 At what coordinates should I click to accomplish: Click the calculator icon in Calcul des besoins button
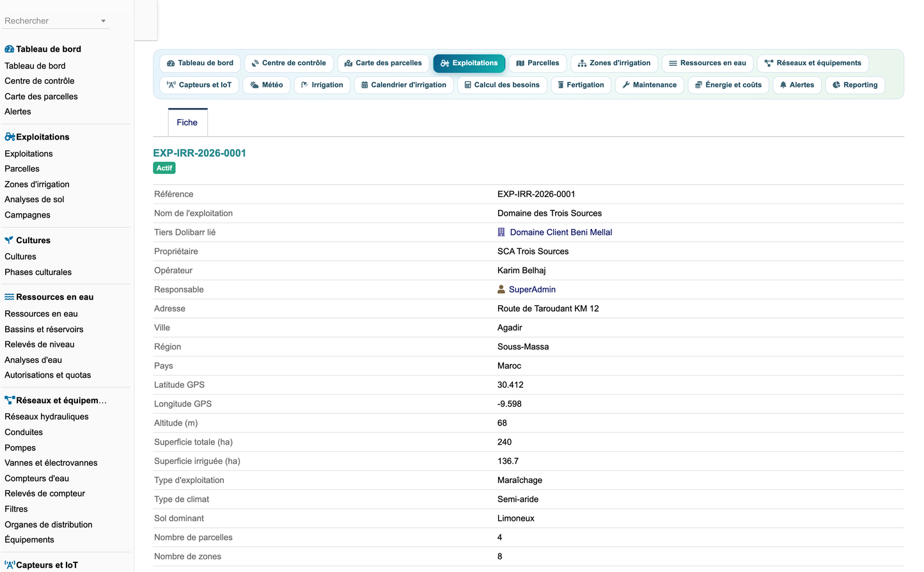click(468, 85)
